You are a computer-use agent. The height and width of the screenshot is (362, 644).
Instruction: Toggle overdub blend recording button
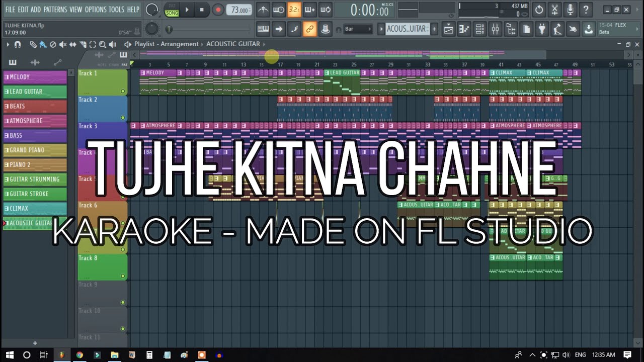click(310, 10)
